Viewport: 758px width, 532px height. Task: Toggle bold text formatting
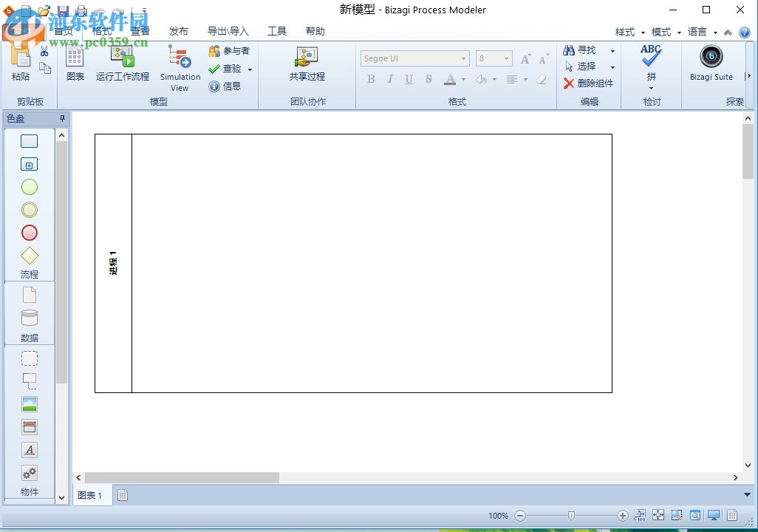click(371, 79)
